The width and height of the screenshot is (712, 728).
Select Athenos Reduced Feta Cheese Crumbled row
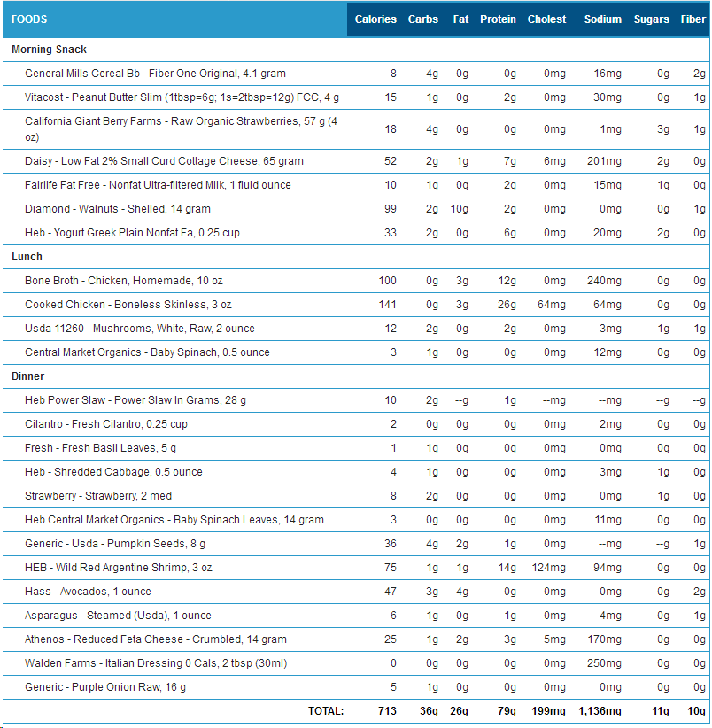[356, 639]
